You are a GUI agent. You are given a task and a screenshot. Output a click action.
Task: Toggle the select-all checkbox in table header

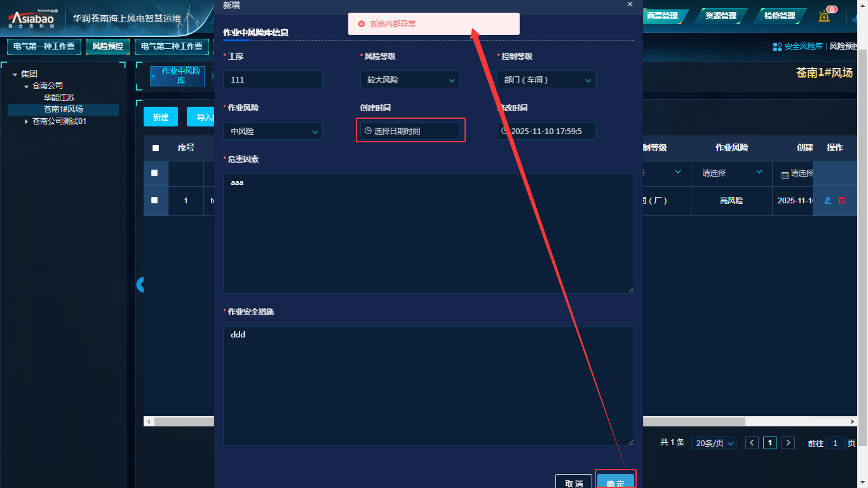tap(156, 148)
